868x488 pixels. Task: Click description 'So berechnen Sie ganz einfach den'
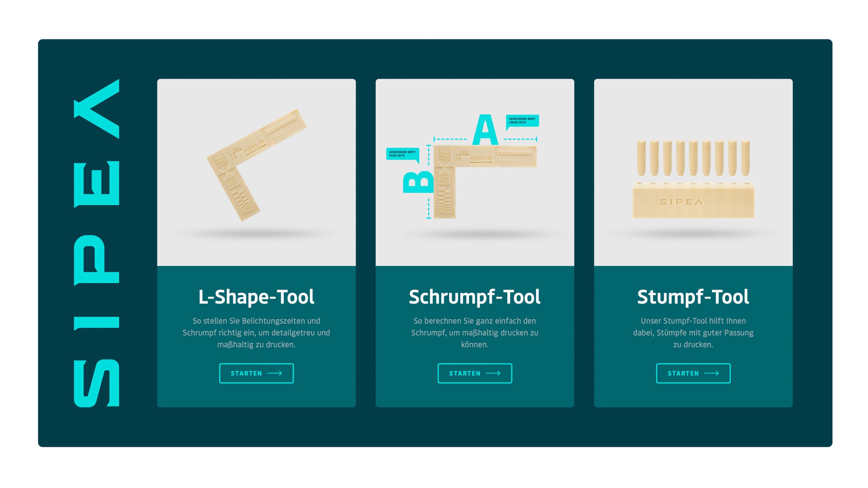click(475, 321)
